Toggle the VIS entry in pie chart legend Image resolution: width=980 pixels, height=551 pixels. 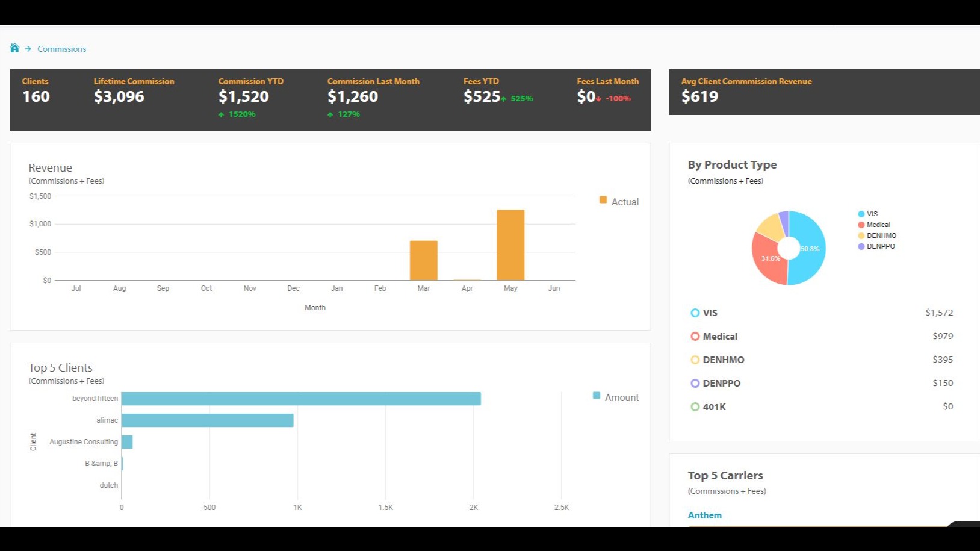point(867,213)
